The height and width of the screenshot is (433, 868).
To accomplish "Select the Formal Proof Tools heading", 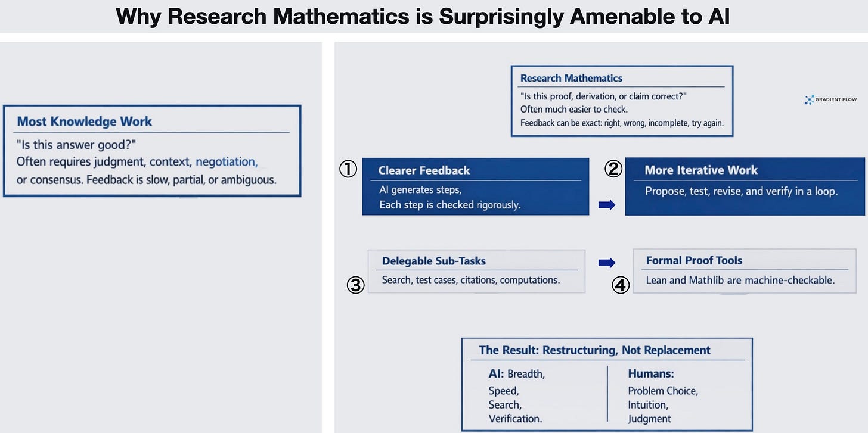I will (x=695, y=260).
